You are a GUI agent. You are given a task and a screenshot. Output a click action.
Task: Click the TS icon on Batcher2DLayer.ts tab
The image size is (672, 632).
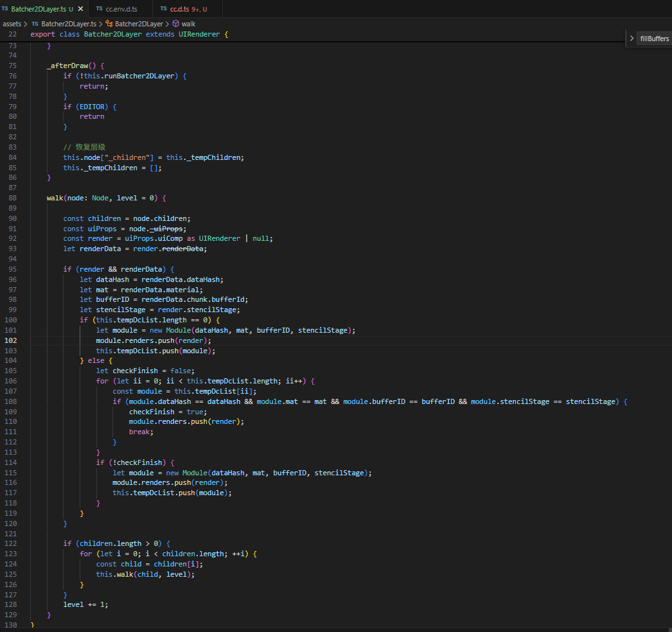pyautogui.click(x=5, y=9)
